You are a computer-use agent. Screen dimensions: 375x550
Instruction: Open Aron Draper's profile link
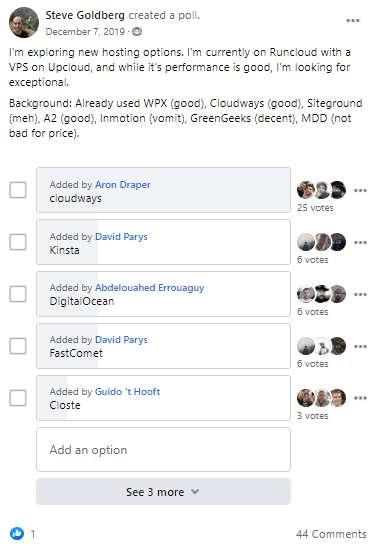click(123, 185)
